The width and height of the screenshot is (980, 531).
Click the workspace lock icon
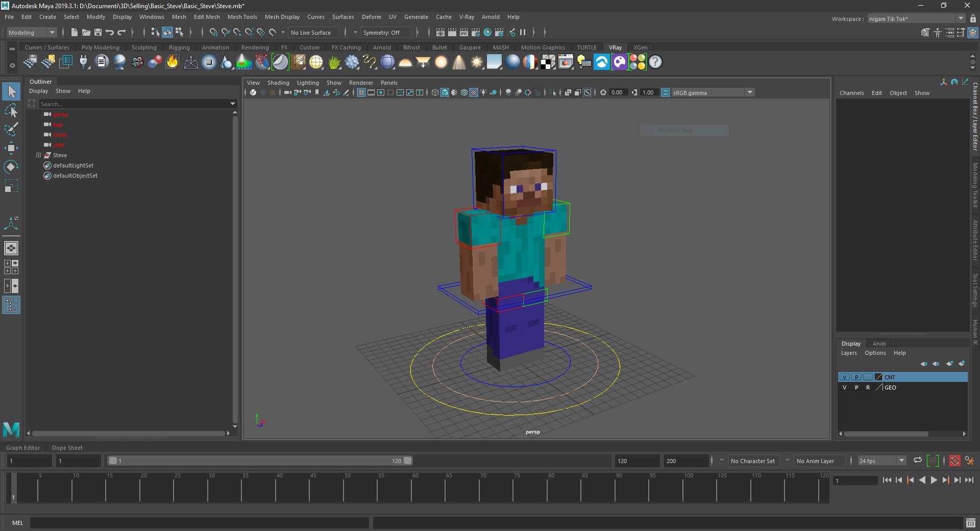click(x=973, y=19)
